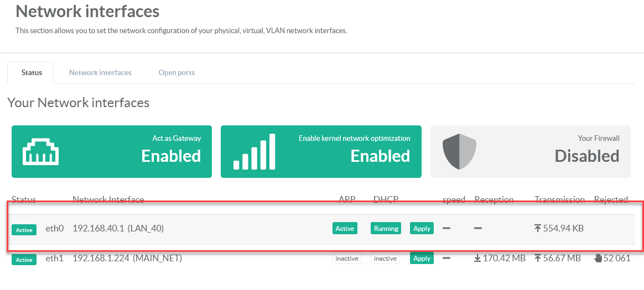Click eth1 ARP inactive badge
This screenshot has height=290, width=644.
347,258
